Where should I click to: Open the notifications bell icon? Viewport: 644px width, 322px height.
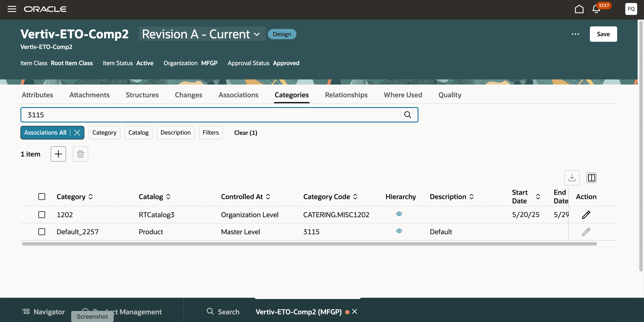[x=596, y=9]
